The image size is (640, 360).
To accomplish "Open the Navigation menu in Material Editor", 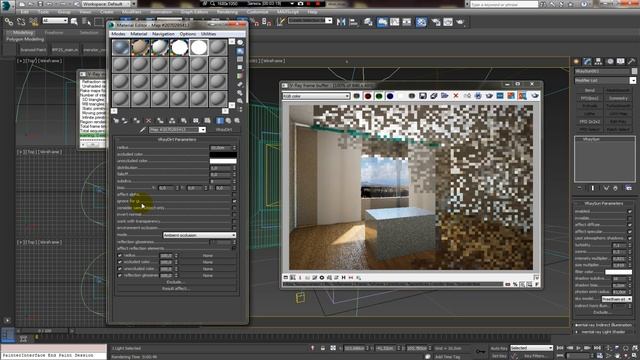I will (163, 34).
